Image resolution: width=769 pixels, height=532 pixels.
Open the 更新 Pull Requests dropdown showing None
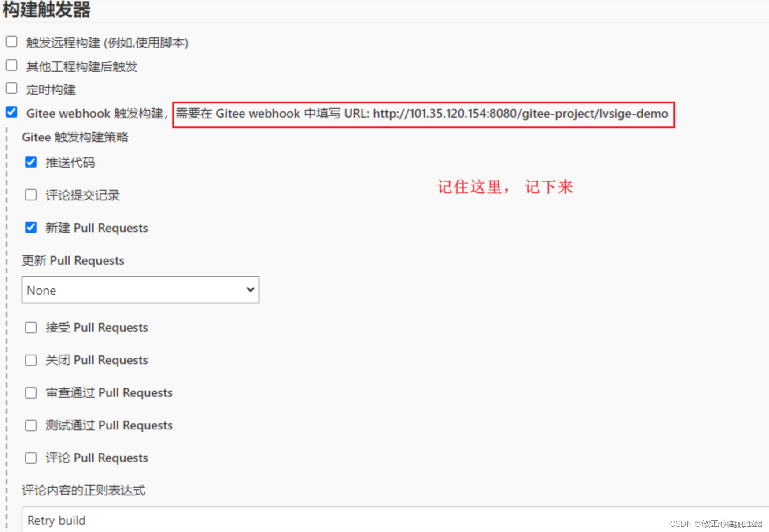click(140, 290)
